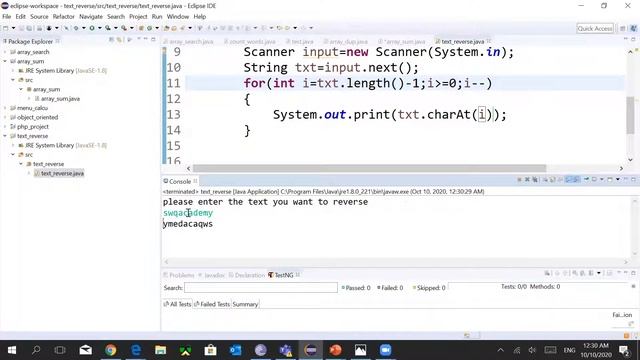Viewport: 640px width, 360px height.
Task: Open the All Tests tab
Action: pos(177,304)
